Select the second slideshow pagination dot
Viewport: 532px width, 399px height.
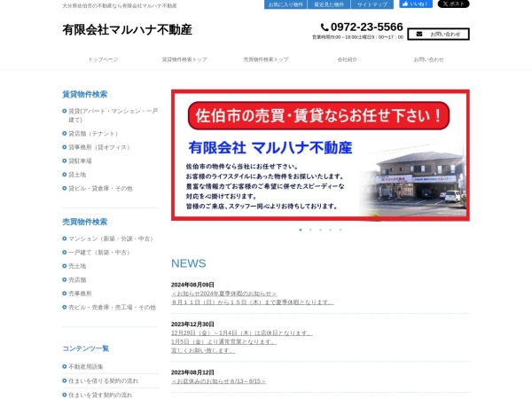[x=310, y=230]
